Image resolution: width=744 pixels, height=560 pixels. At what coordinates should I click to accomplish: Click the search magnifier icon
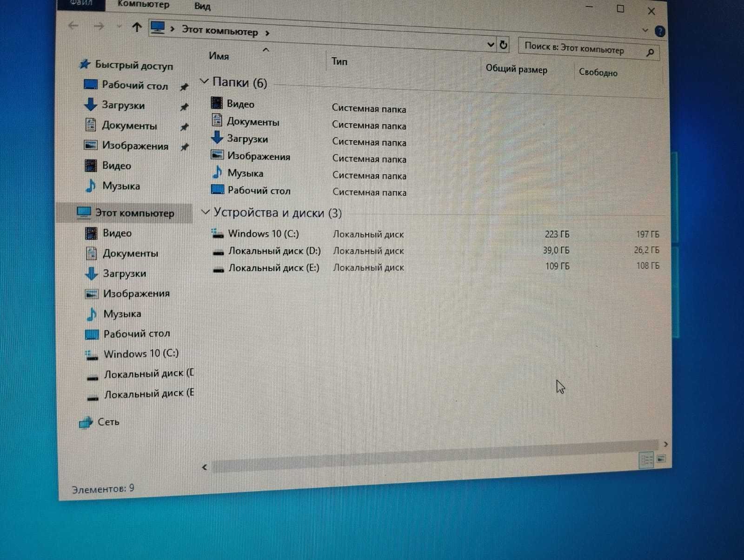650,53
